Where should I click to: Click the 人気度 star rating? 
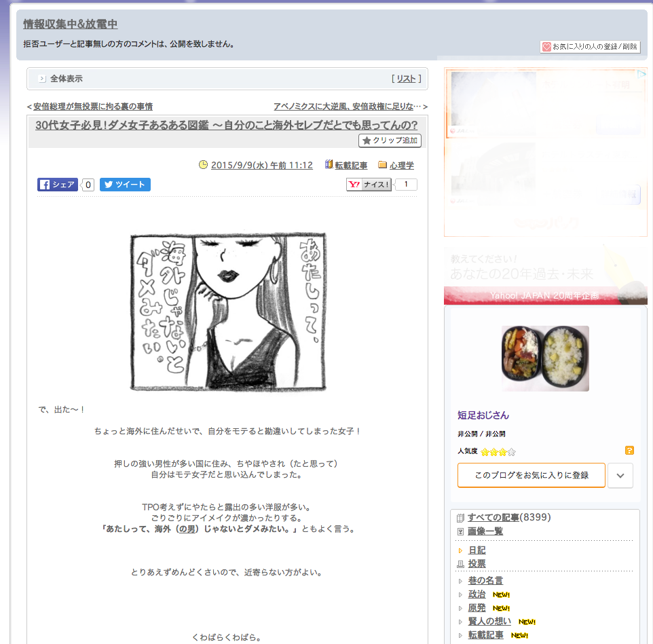coord(498,452)
